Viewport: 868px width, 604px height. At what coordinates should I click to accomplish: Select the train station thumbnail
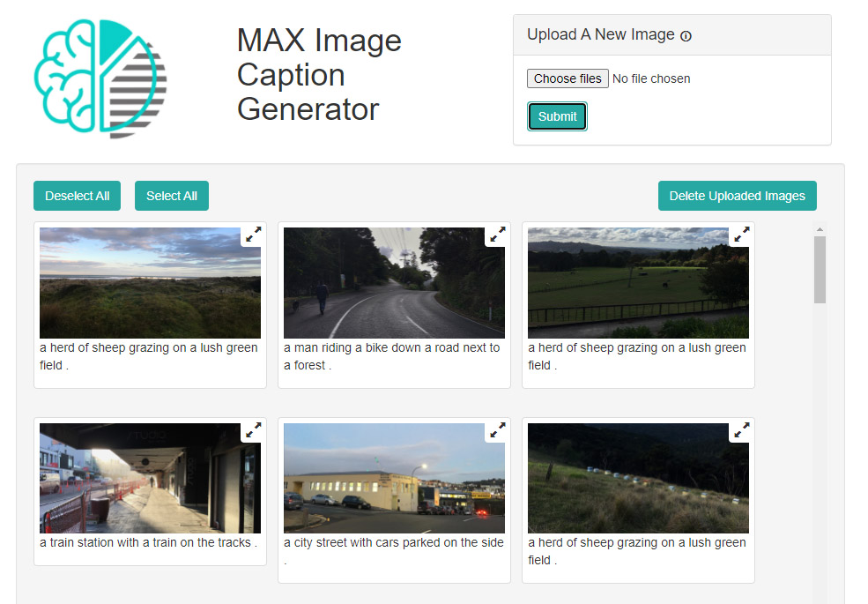[x=150, y=478]
